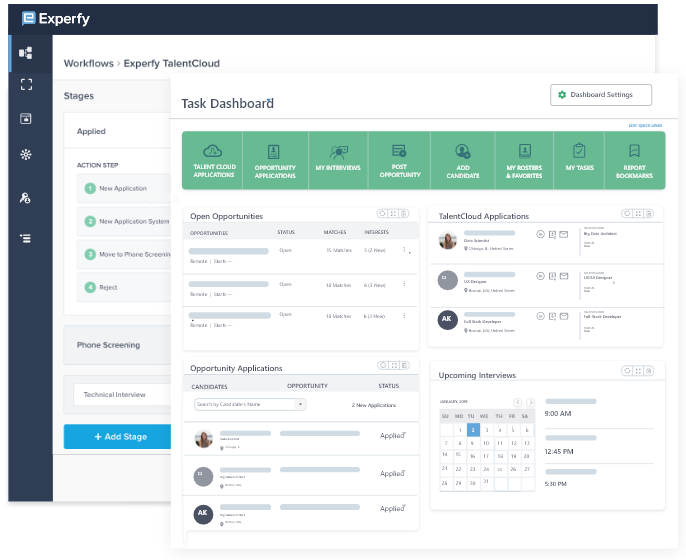Expand the Open Opportunities widget

point(393,214)
